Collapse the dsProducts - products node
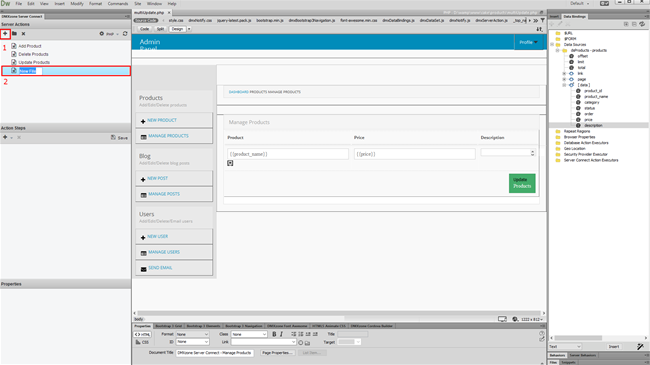650x365 pixels. click(558, 50)
